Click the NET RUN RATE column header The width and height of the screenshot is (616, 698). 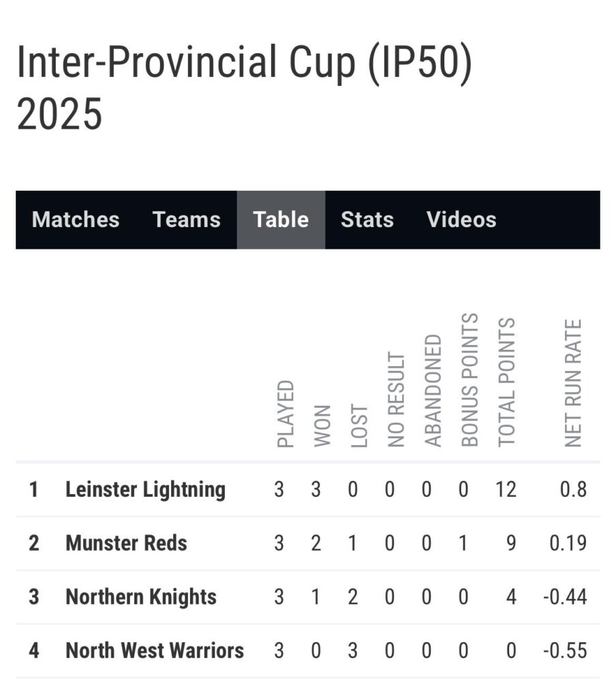pyautogui.click(x=573, y=383)
